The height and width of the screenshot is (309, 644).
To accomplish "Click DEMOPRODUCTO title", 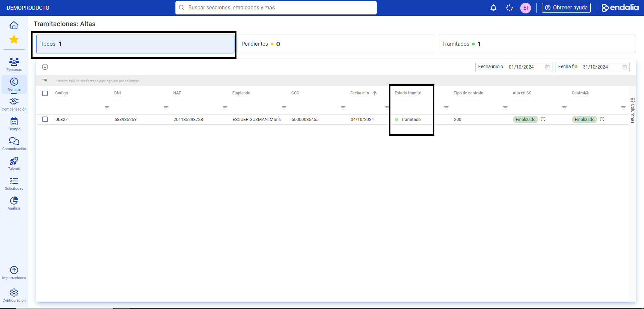I will click(x=28, y=8).
